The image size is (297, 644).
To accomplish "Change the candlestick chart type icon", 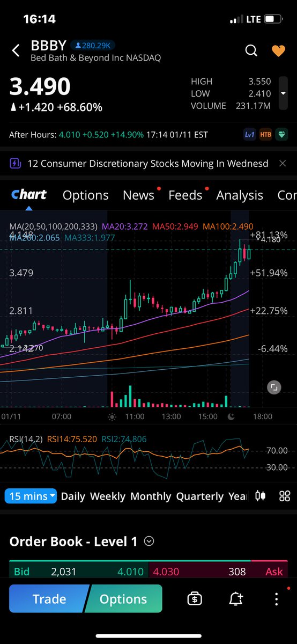I will click(261, 496).
